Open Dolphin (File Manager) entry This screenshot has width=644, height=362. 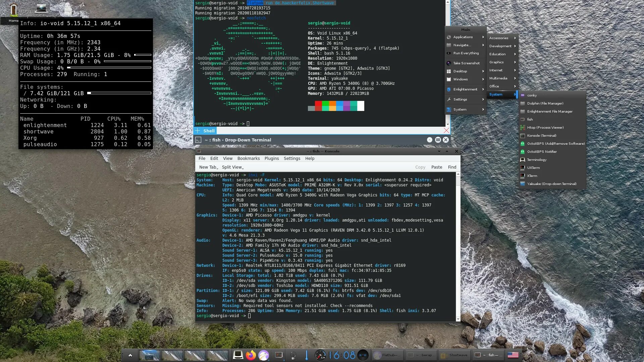click(x=552, y=103)
